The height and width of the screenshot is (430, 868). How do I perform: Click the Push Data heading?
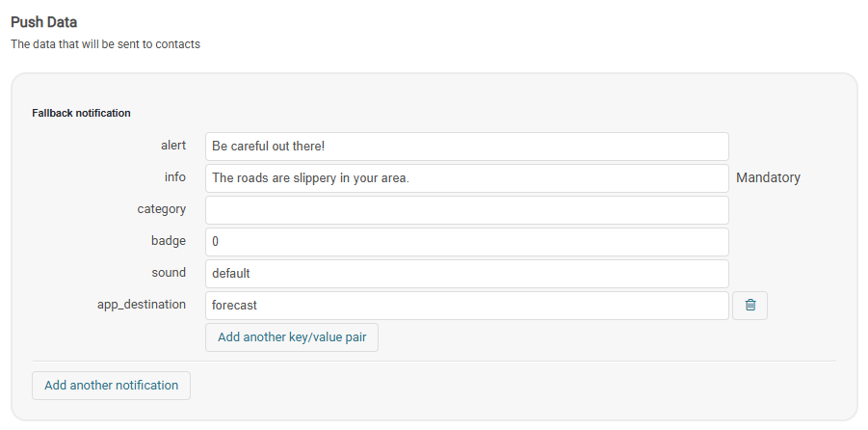[43, 22]
